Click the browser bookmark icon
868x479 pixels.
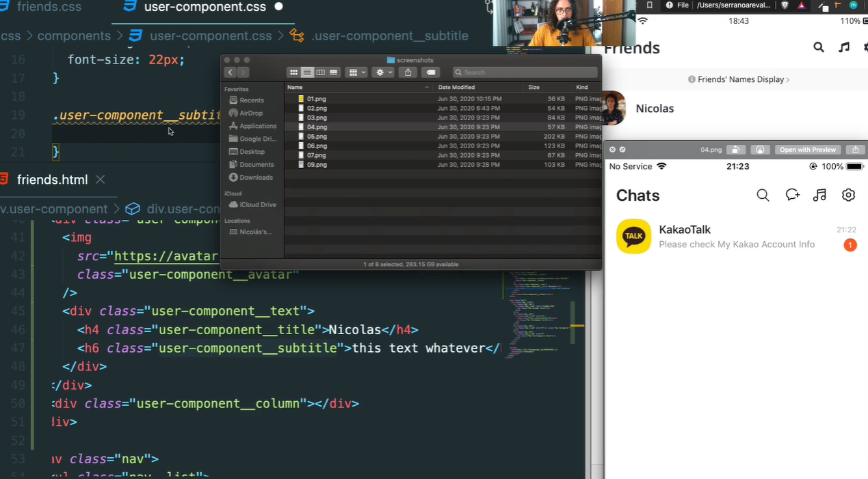click(x=649, y=5)
